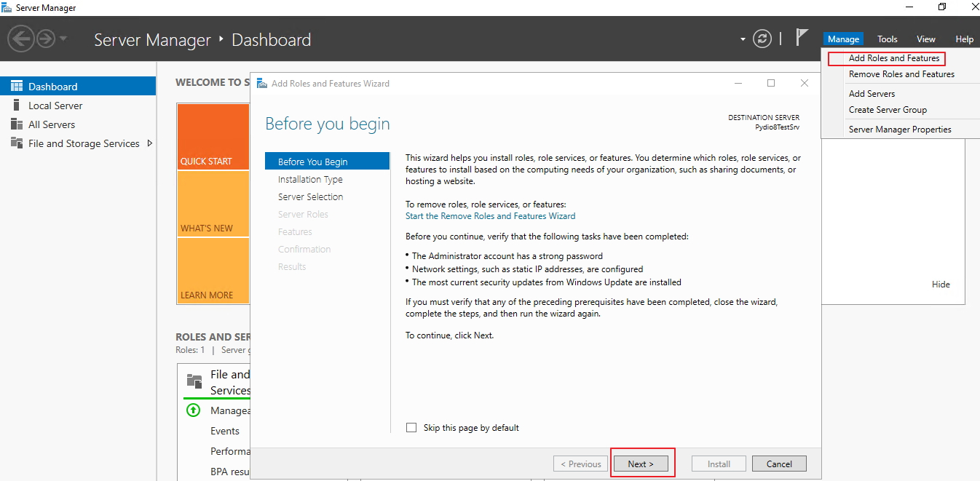The height and width of the screenshot is (481, 980).
Task: Open the Manage menu
Action: tap(843, 39)
